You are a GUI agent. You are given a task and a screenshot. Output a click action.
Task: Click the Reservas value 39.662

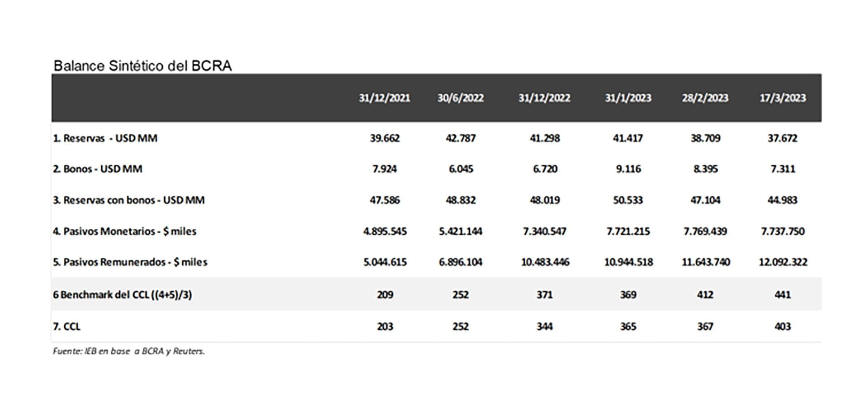pos(385,138)
